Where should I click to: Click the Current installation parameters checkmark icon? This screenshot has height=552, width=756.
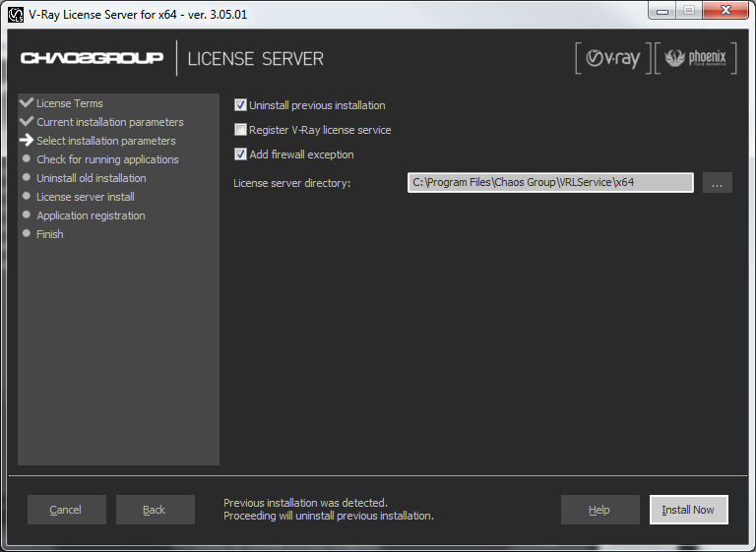(x=26, y=121)
